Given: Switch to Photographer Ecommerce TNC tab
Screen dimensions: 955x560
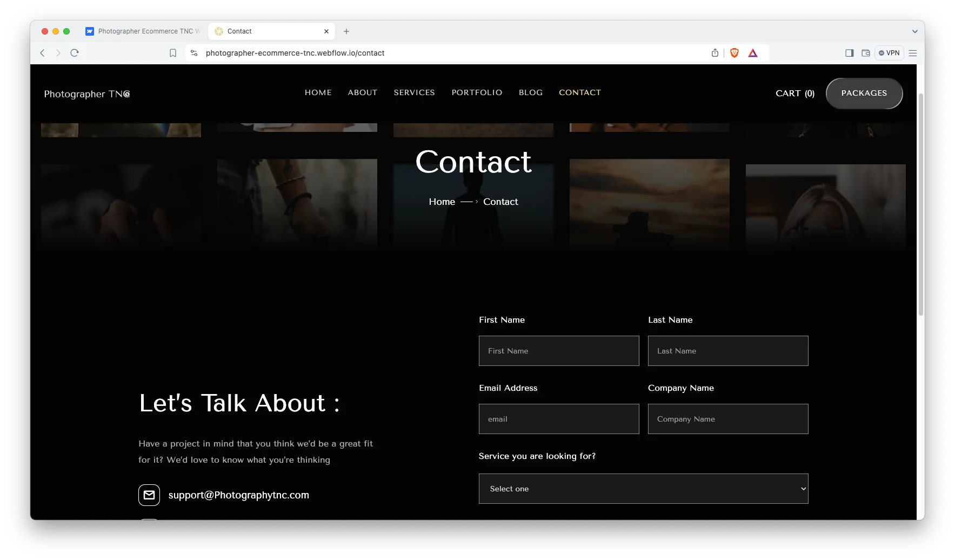Looking at the screenshot, I should [144, 31].
